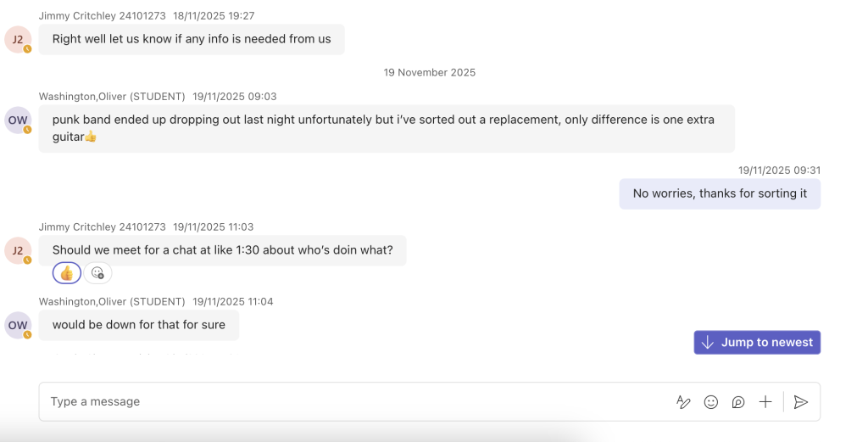Click the speech bubble icon beside emoji picker
This screenshot has height=442, width=868.
click(x=738, y=402)
